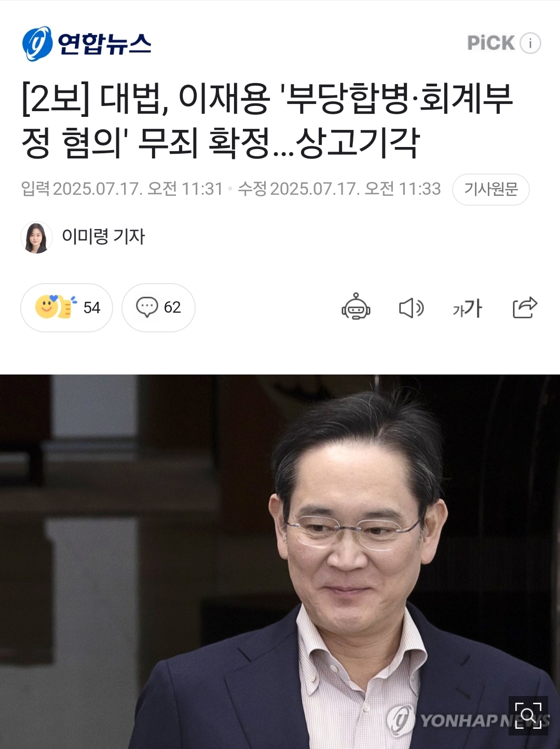Tap the article headline text
The width and height of the screenshot is (560, 749).
point(267,121)
